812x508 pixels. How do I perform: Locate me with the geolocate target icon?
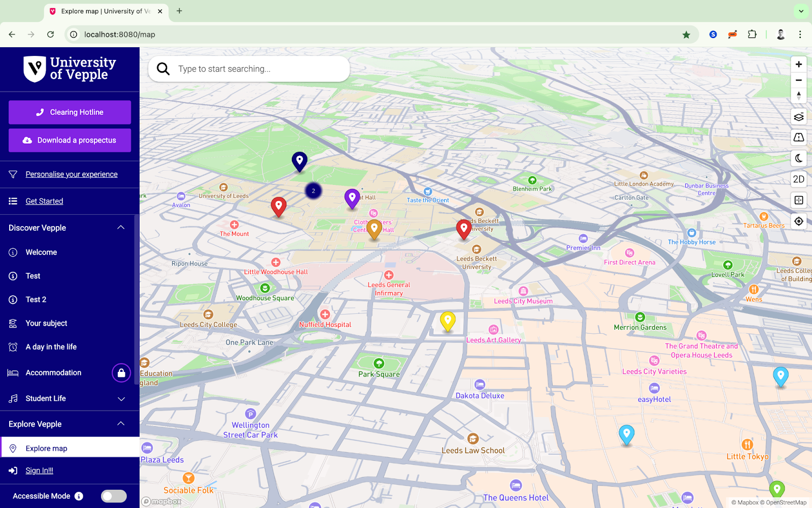click(798, 221)
